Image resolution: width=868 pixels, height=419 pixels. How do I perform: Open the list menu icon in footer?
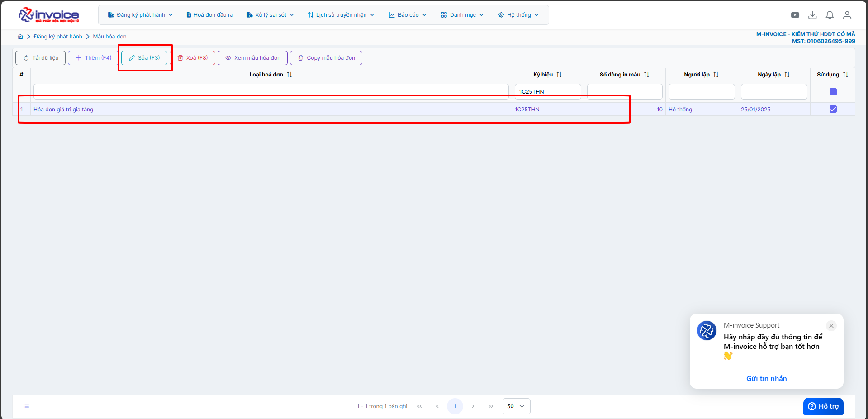pyautogui.click(x=26, y=406)
